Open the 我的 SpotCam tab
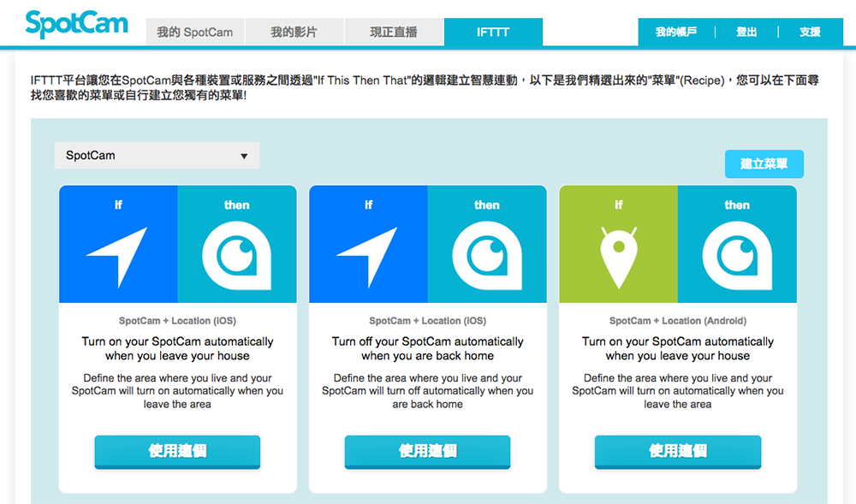856x504 pixels. tap(195, 33)
